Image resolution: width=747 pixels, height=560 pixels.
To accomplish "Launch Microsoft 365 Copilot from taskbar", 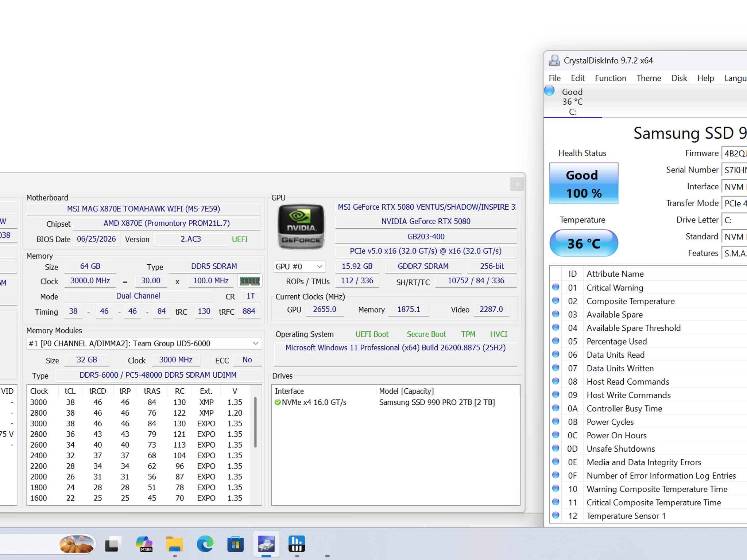I will coord(144,544).
